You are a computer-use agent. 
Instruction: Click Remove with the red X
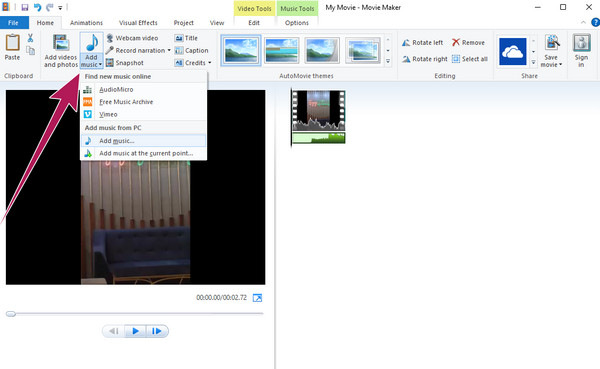(x=468, y=42)
